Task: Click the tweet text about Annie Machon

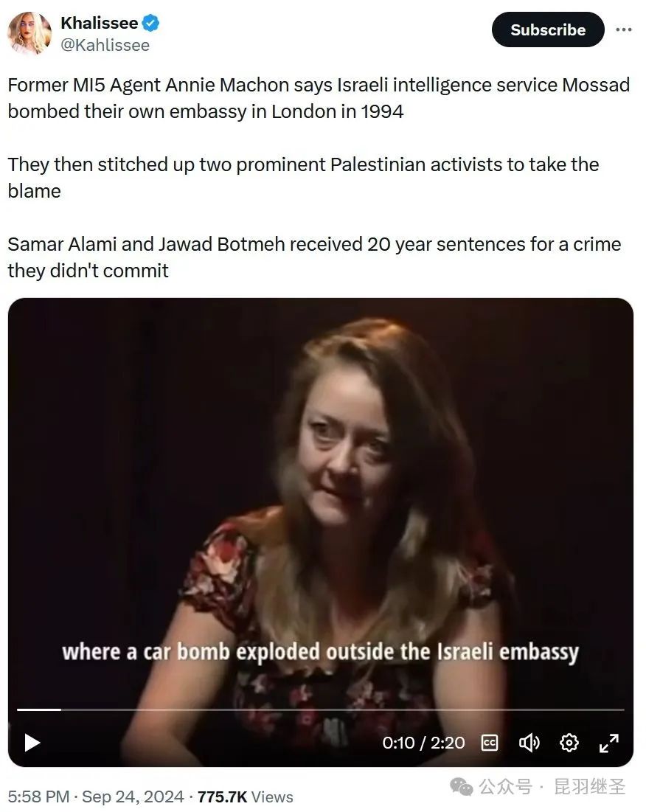Action: pyautogui.click(x=319, y=98)
